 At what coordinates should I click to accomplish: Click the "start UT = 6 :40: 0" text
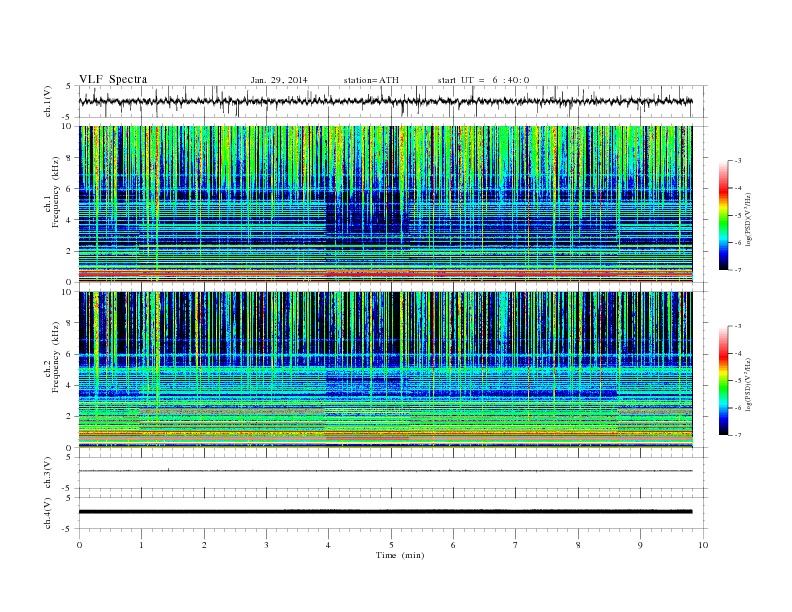point(483,80)
